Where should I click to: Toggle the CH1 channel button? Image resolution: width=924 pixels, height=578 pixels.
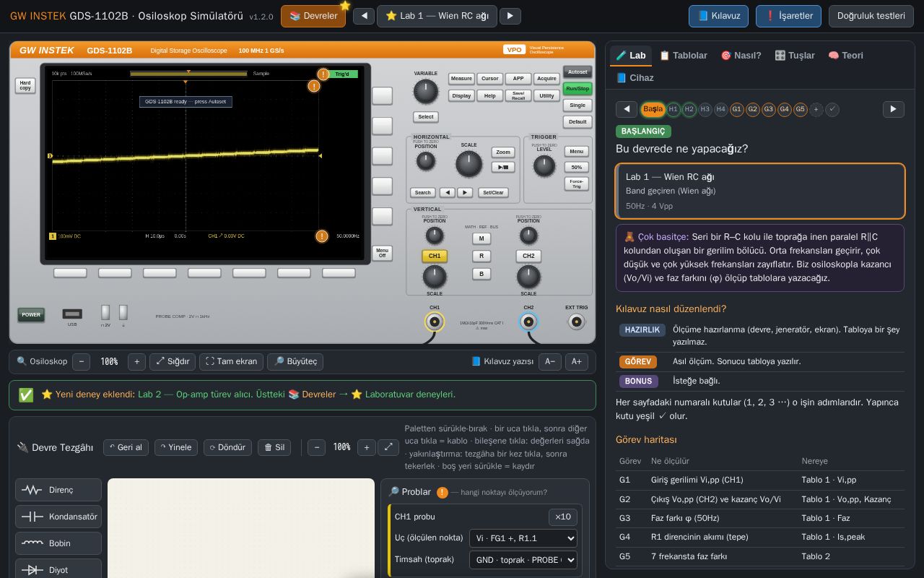click(435, 256)
